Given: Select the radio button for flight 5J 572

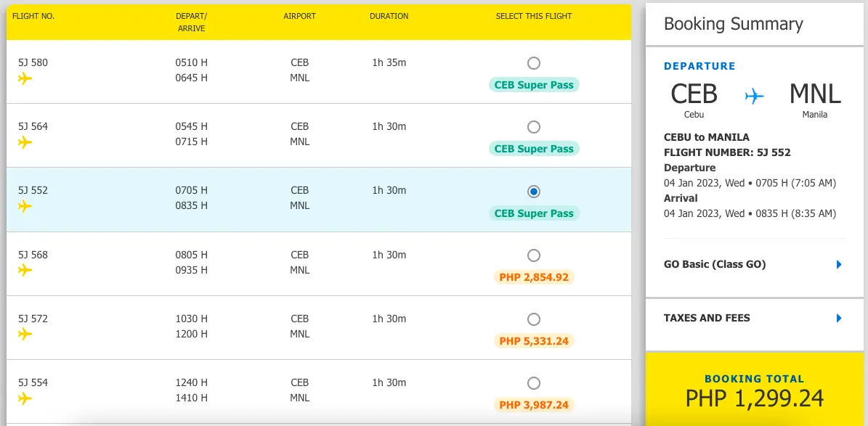Looking at the screenshot, I should [x=534, y=319].
